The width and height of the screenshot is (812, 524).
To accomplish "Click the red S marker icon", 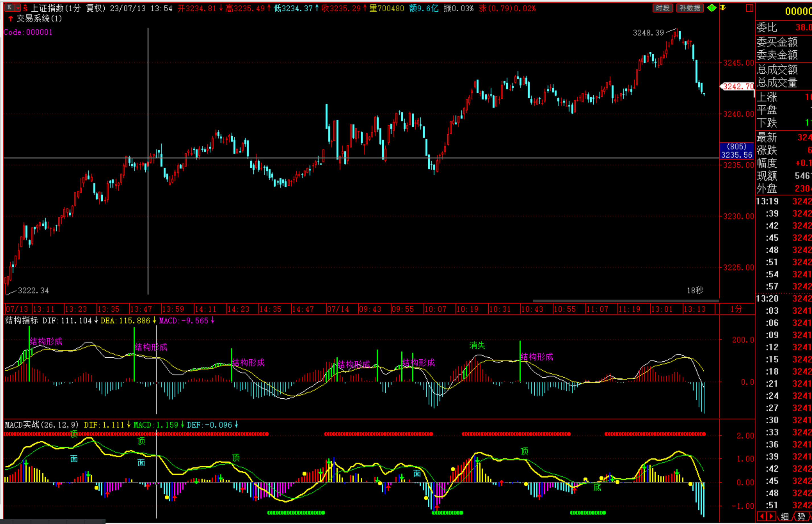I will [25, 8].
